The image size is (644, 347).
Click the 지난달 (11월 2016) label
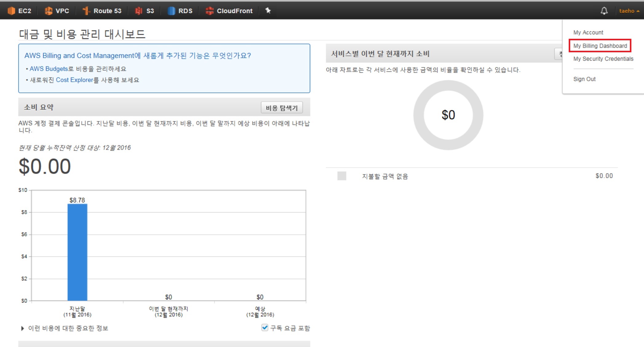tap(77, 312)
